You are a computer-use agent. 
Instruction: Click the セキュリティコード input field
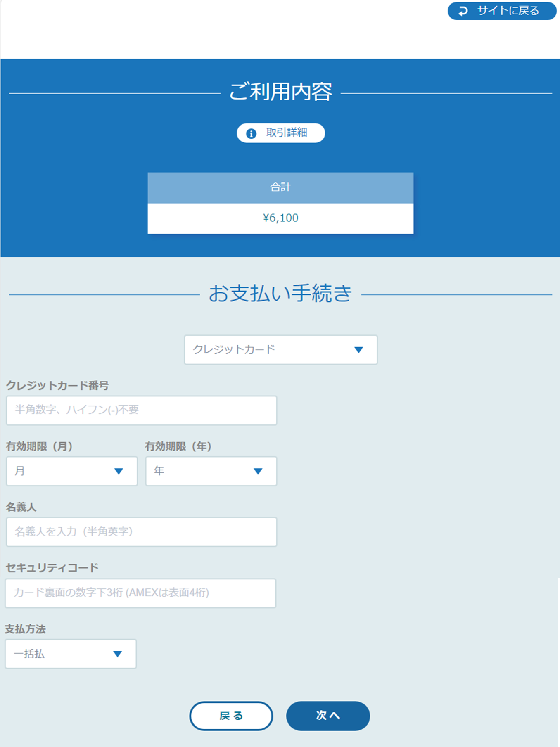(140, 593)
